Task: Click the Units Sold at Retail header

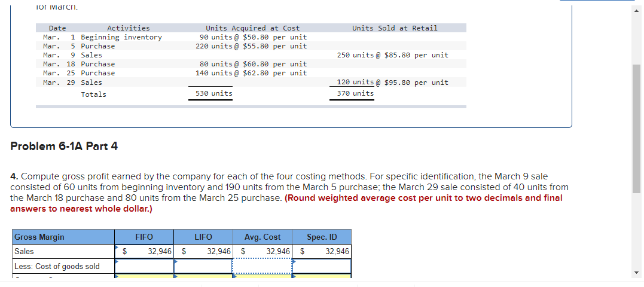Action: pyautogui.click(x=395, y=28)
